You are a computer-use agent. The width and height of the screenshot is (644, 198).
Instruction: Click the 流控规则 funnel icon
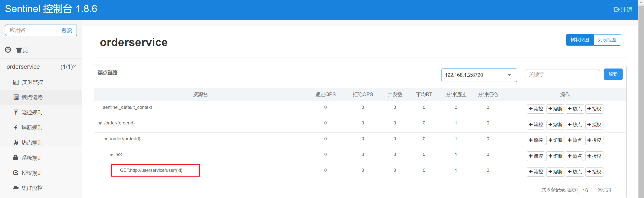click(x=16, y=112)
